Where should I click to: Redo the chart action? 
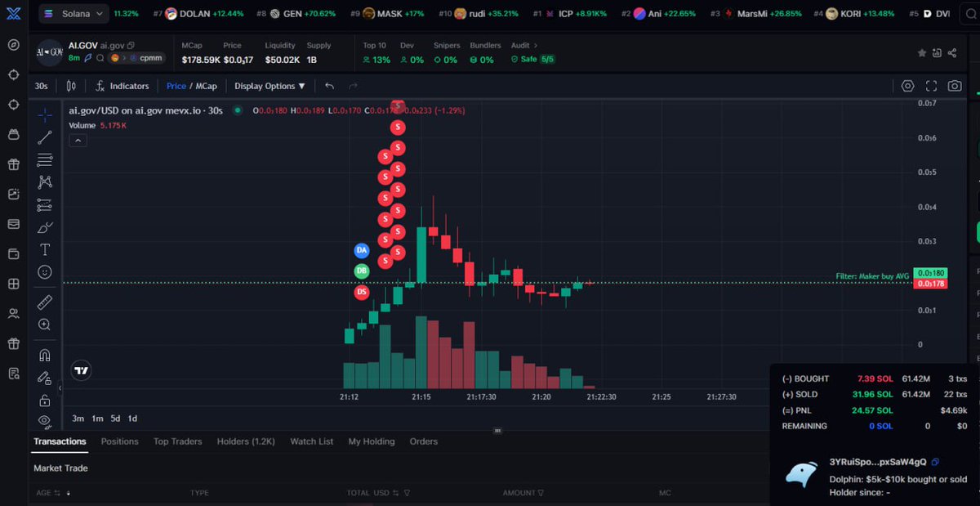click(x=353, y=86)
